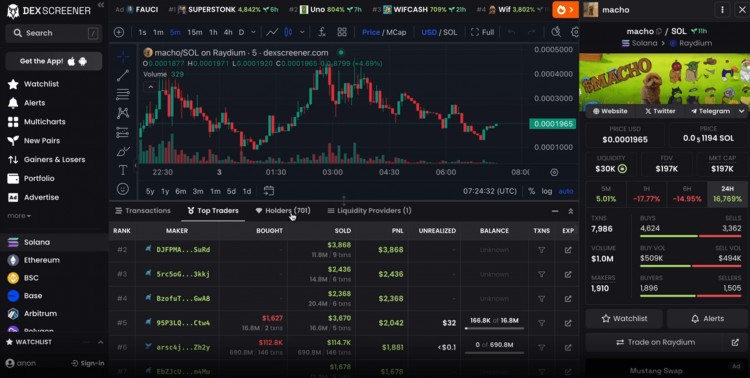Screen dimensions: 750x378
Task: Collapse the left sidebar with double arrows
Action: click(100, 5)
